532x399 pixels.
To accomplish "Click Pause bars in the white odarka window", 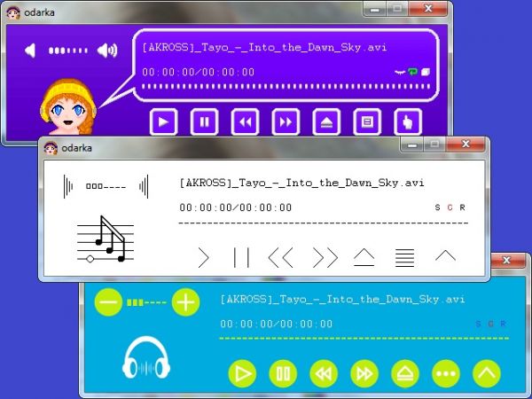I will click(241, 258).
